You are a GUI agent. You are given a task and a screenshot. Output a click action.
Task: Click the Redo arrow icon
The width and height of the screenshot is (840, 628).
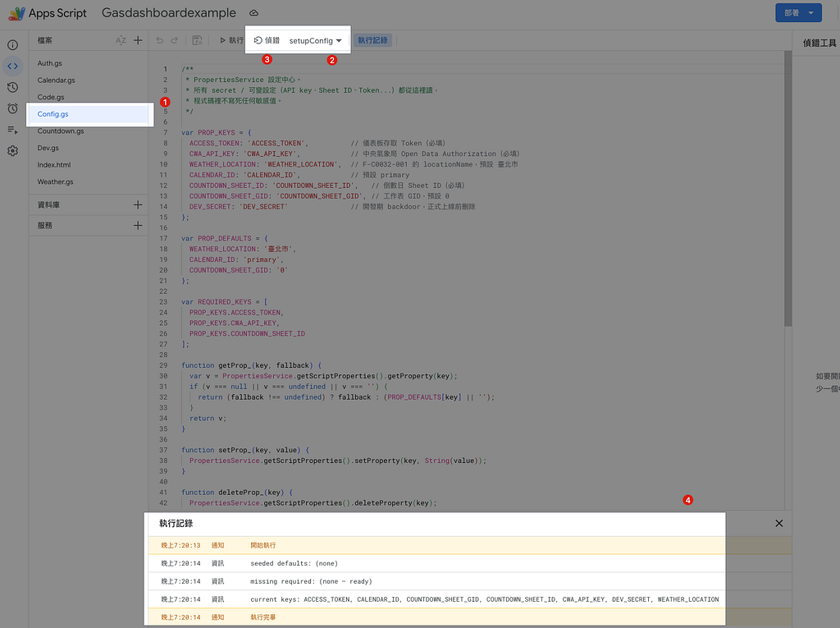pyautogui.click(x=174, y=40)
